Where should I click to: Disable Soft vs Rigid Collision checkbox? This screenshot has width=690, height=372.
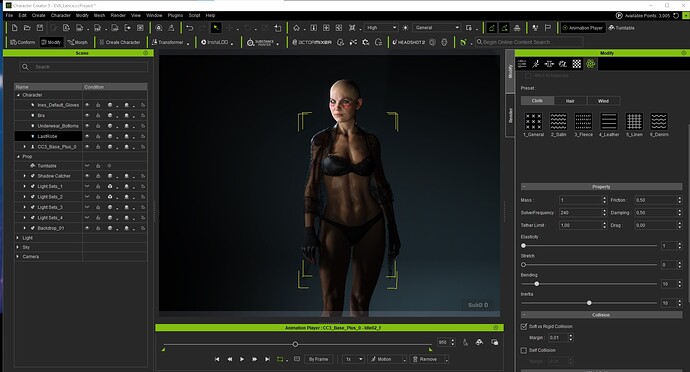pos(524,327)
